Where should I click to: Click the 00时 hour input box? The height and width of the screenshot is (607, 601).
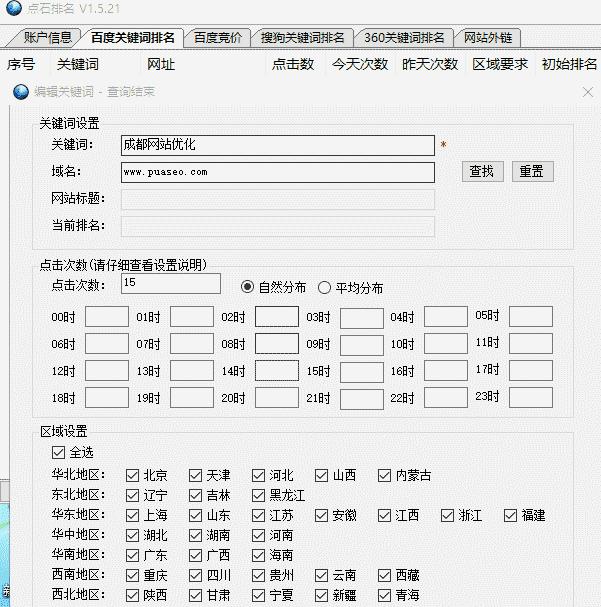(x=107, y=317)
